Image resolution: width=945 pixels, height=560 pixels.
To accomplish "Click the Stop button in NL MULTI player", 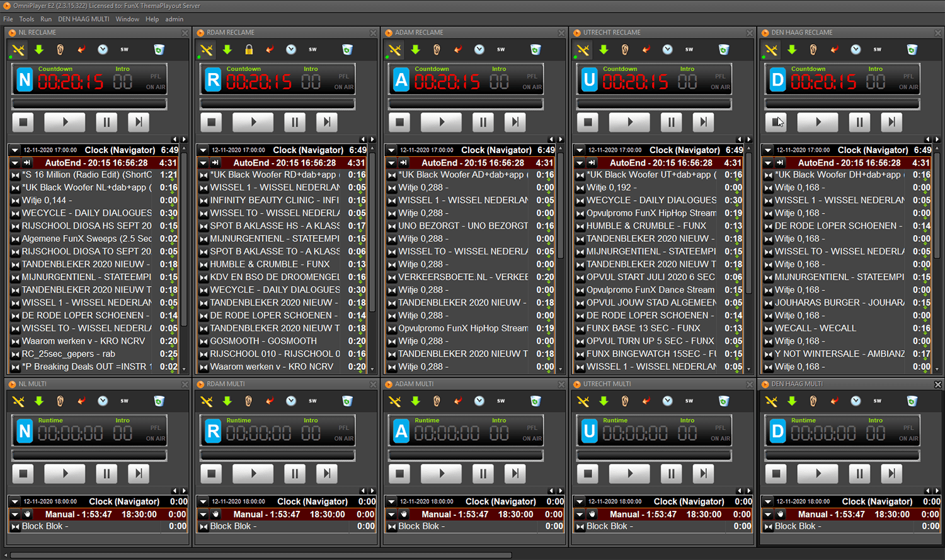I will [x=23, y=474].
